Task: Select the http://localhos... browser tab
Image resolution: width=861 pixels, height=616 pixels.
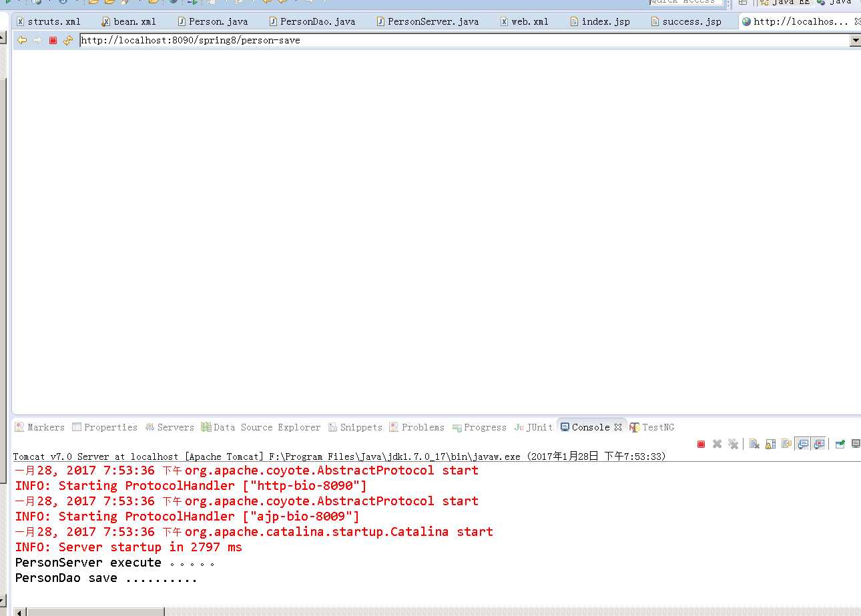Action: [x=795, y=21]
